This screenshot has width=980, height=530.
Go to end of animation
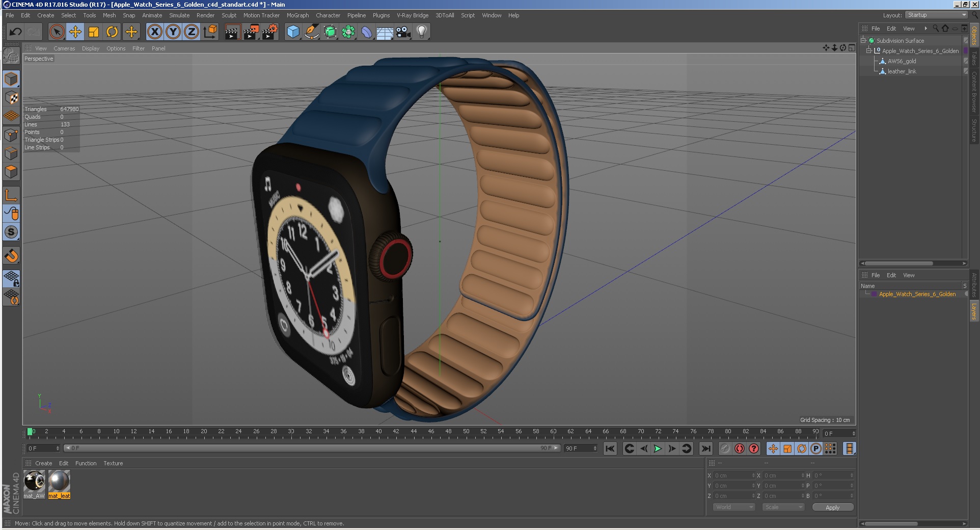[x=705, y=448]
